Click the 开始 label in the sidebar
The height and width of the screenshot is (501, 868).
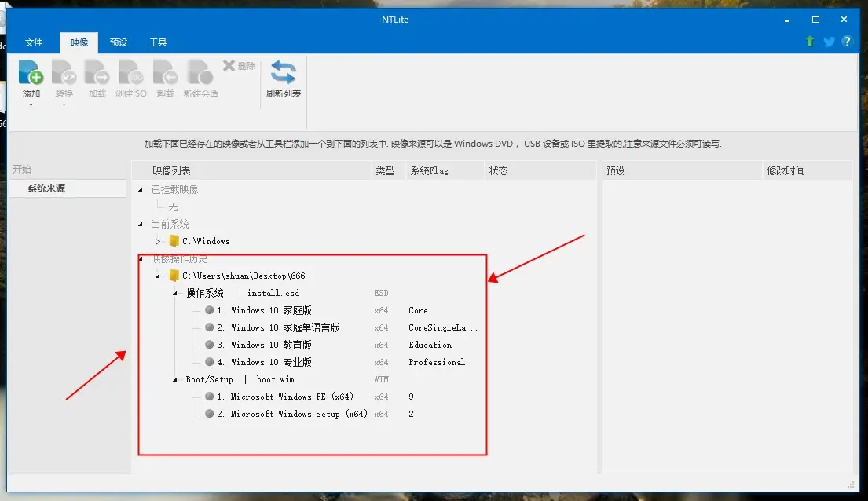tap(22, 169)
